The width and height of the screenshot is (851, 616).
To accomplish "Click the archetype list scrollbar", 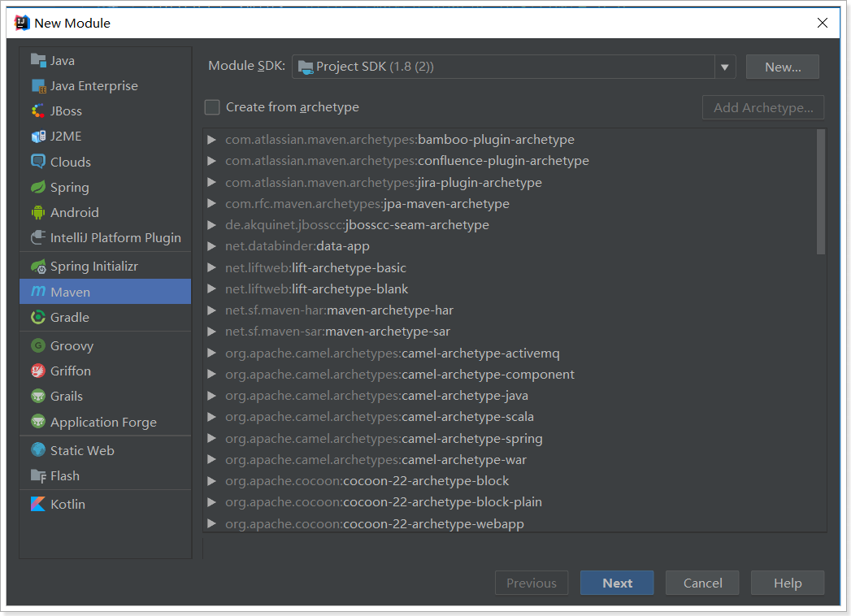I will [820, 192].
